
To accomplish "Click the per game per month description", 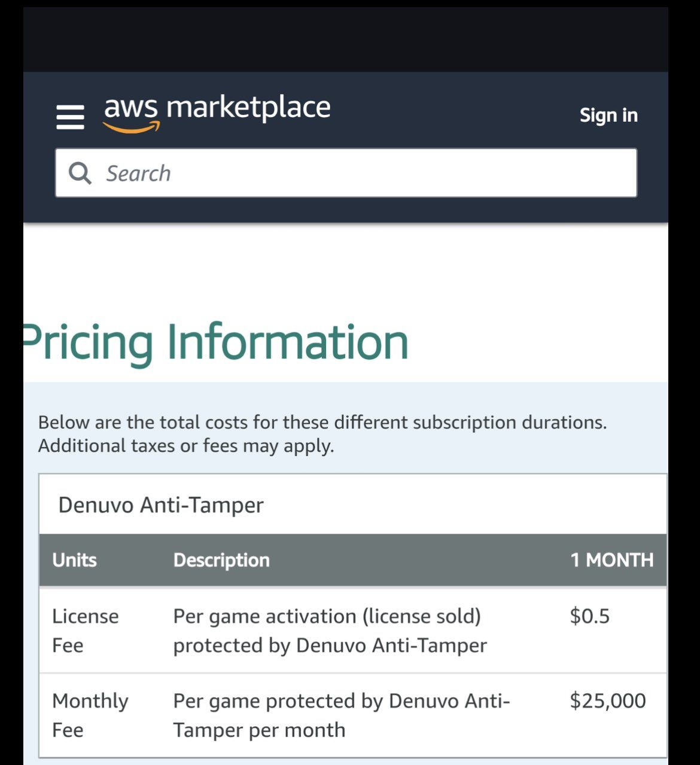I will tap(341, 715).
